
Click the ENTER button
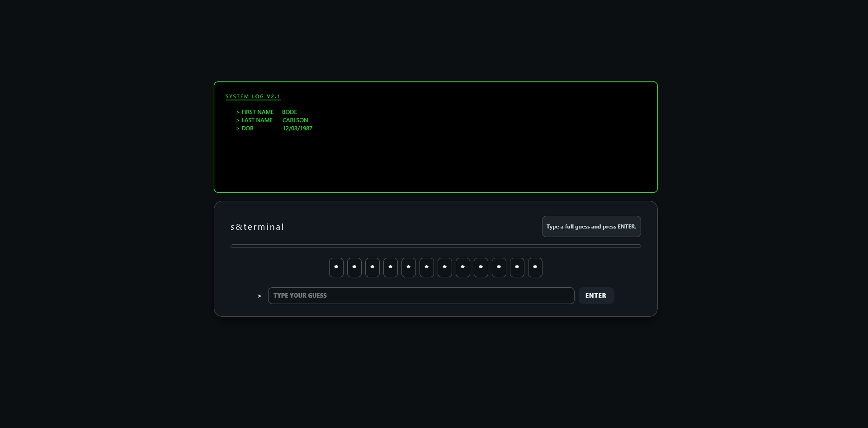click(595, 295)
